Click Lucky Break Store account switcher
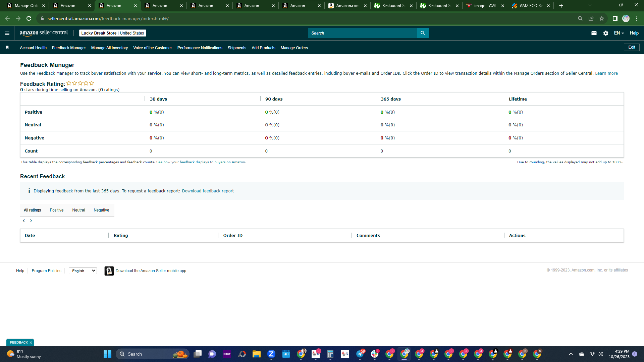 coord(113,33)
